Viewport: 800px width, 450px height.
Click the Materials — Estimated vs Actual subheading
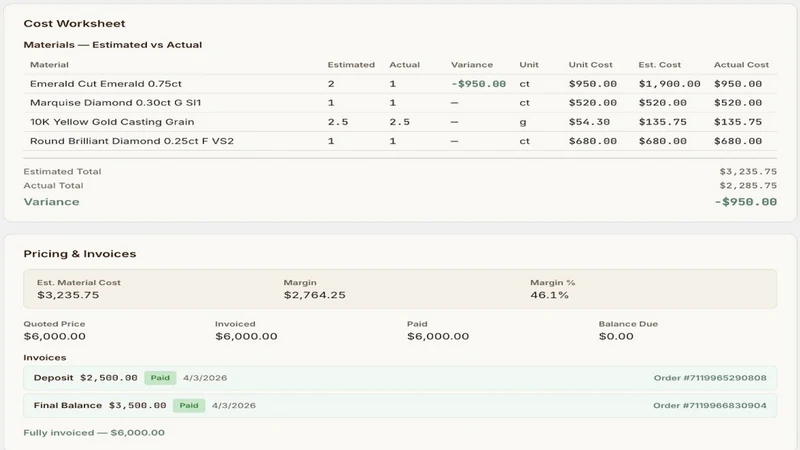coord(113,45)
